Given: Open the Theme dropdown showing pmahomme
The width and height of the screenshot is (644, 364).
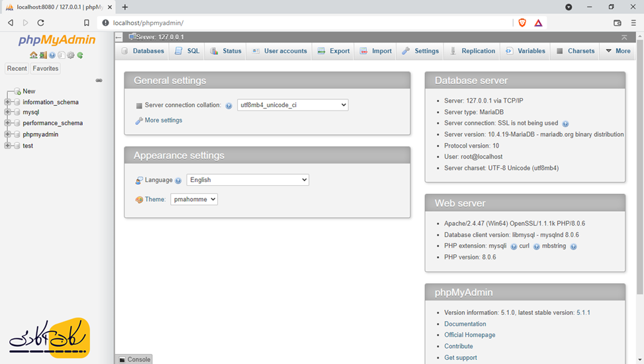Looking at the screenshot, I should point(194,199).
